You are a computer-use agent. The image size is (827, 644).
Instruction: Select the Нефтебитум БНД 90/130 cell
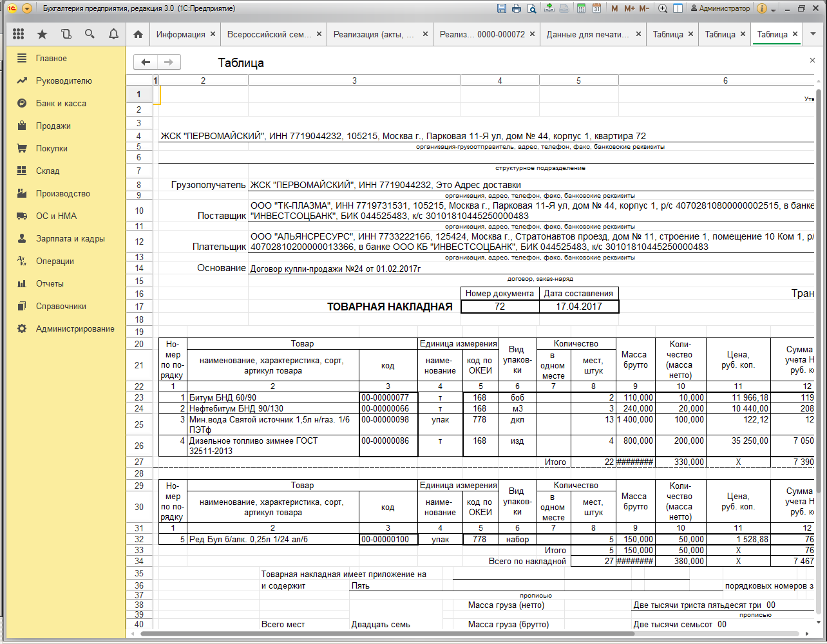(x=272, y=408)
